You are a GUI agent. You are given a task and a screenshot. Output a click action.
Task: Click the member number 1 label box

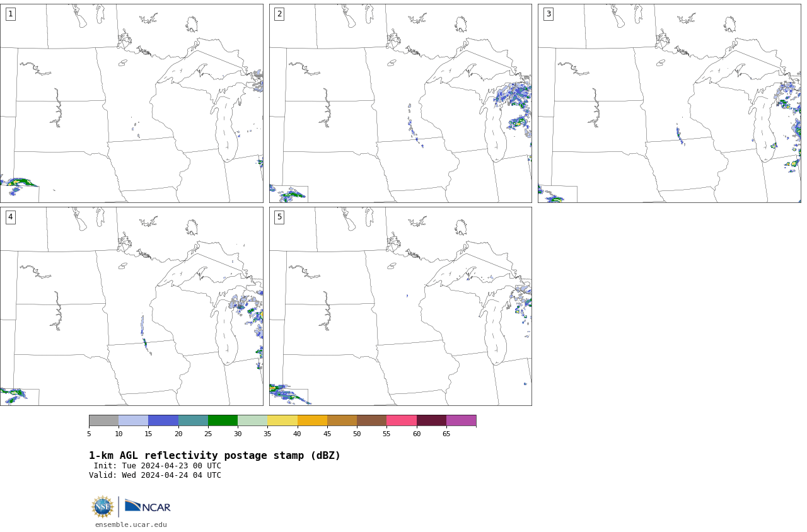[10, 14]
